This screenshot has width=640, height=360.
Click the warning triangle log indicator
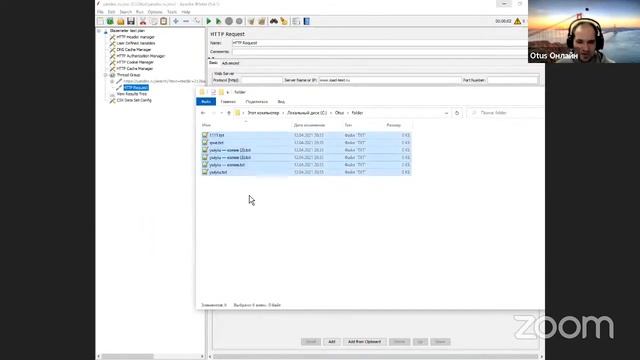pyautogui.click(x=518, y=21)
